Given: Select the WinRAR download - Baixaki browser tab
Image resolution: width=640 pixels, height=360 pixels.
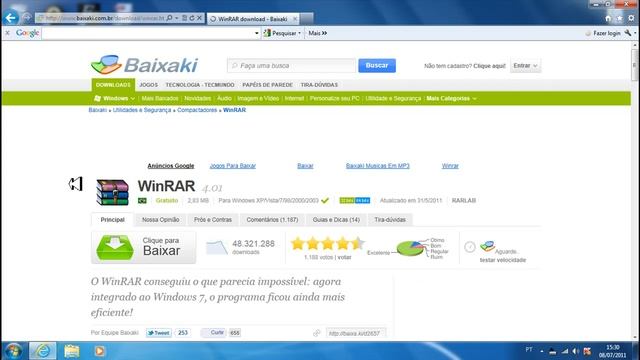Looking at the screenshot, I should (x=253, y=19).
